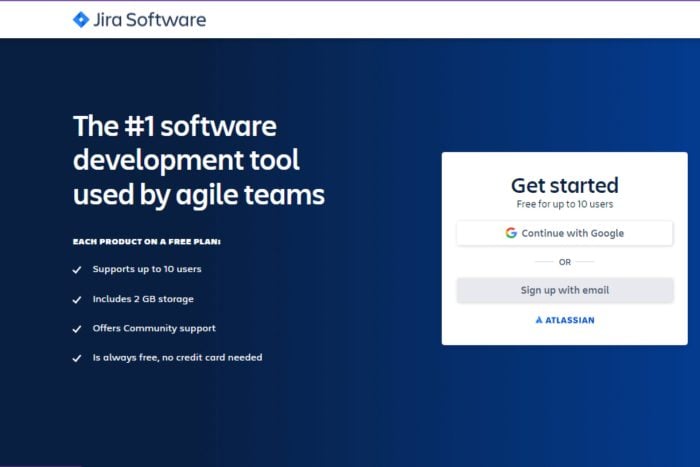Click checkmark beside Supports up to 10 users
This screenshot has width=700, height=467.
click(77, 270)
